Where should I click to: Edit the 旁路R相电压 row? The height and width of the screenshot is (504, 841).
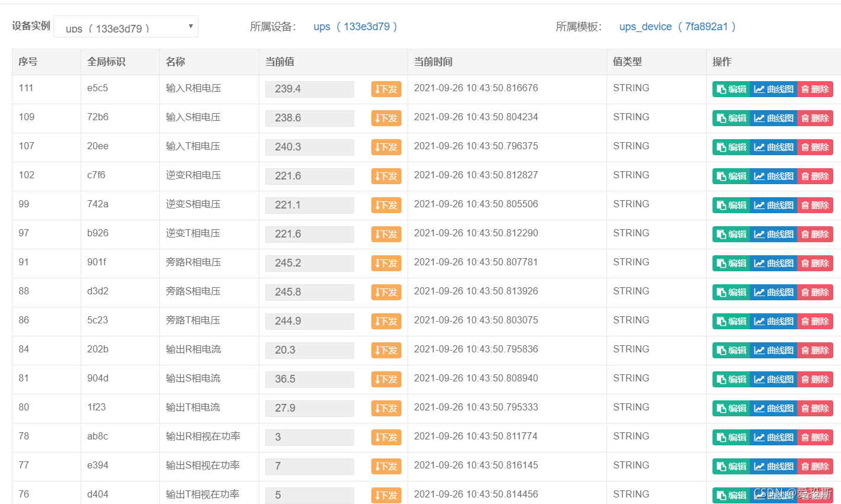(x=731, y=263)
